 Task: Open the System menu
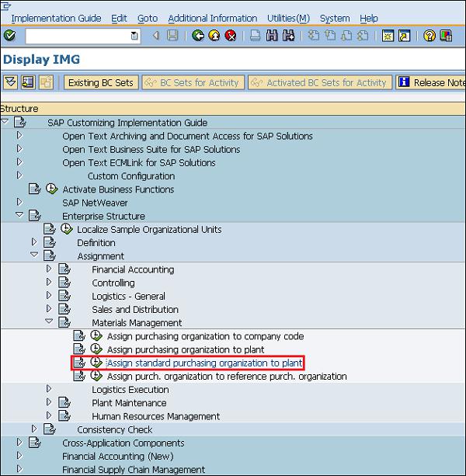point(335,18)
